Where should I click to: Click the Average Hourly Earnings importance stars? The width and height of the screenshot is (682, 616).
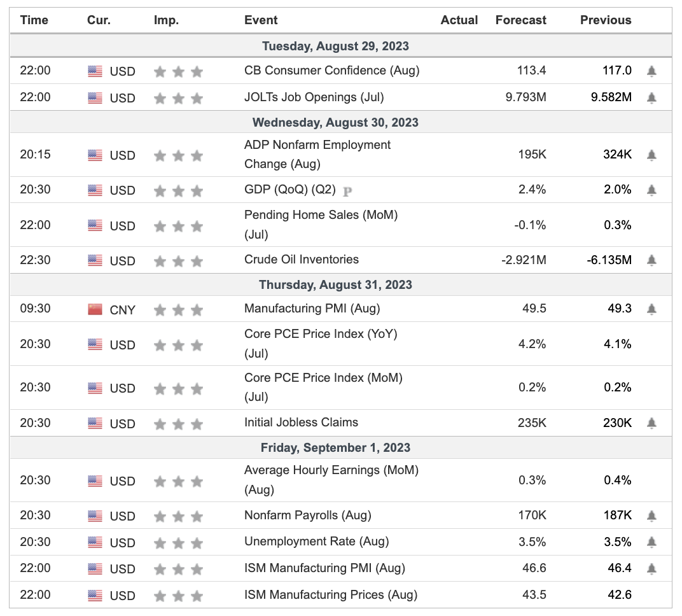pos(178,481)
